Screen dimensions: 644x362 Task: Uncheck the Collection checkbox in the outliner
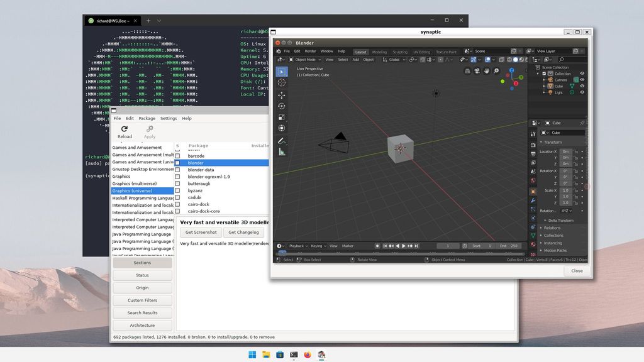pos(545,74)
